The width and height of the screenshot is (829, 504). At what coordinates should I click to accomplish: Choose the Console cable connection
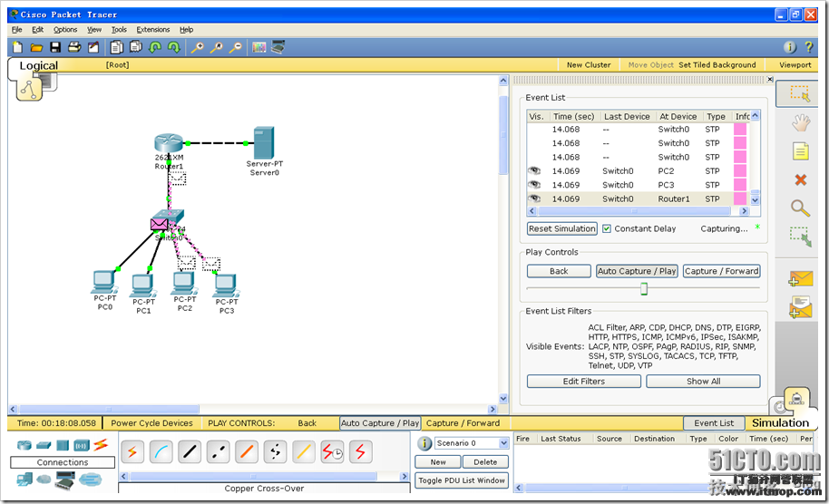(161, 452)
